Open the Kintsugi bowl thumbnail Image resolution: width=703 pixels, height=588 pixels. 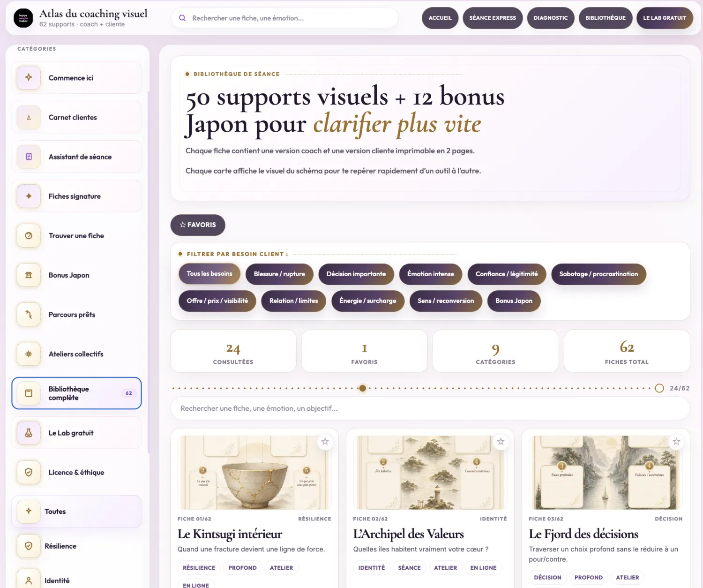pos(254,472)
